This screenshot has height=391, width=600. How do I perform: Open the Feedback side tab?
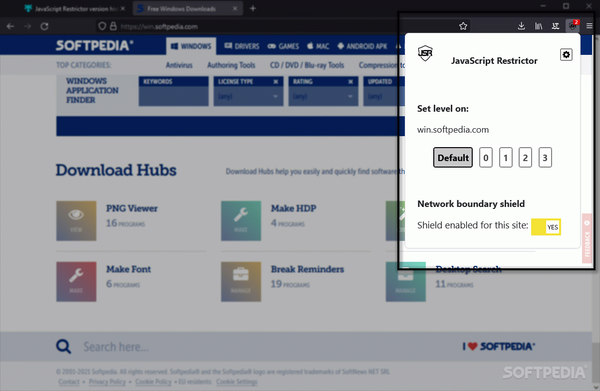[x=587, y=238]
